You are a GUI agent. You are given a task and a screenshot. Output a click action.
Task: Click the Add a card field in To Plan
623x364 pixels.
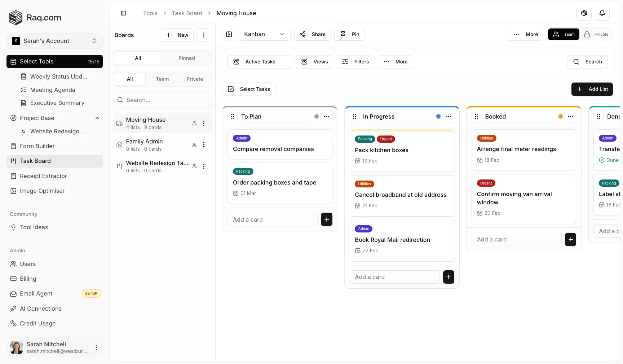point(272,219)
